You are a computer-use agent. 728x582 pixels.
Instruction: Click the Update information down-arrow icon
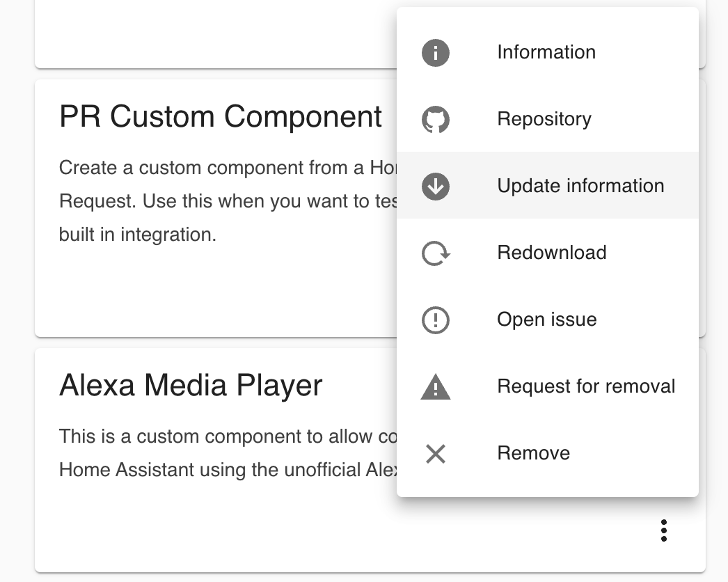436,187
